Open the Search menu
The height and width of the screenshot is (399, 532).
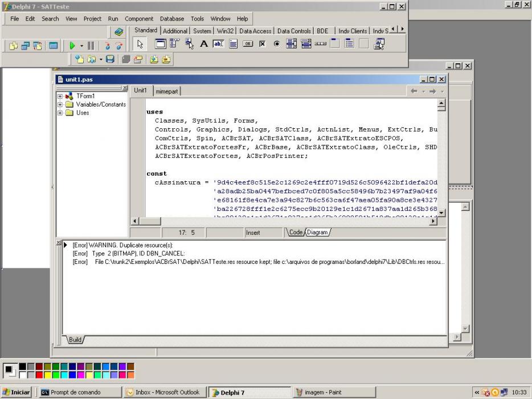pyautogui.click(x=50, y=19)
